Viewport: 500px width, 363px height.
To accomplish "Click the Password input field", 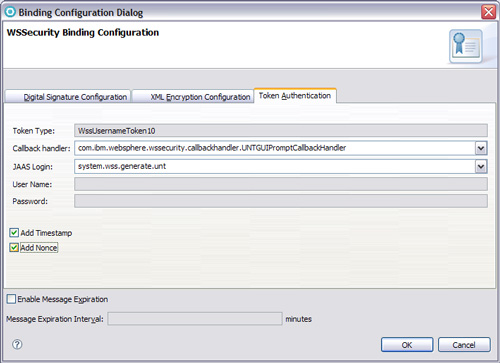I will click(x=281, y=201).
